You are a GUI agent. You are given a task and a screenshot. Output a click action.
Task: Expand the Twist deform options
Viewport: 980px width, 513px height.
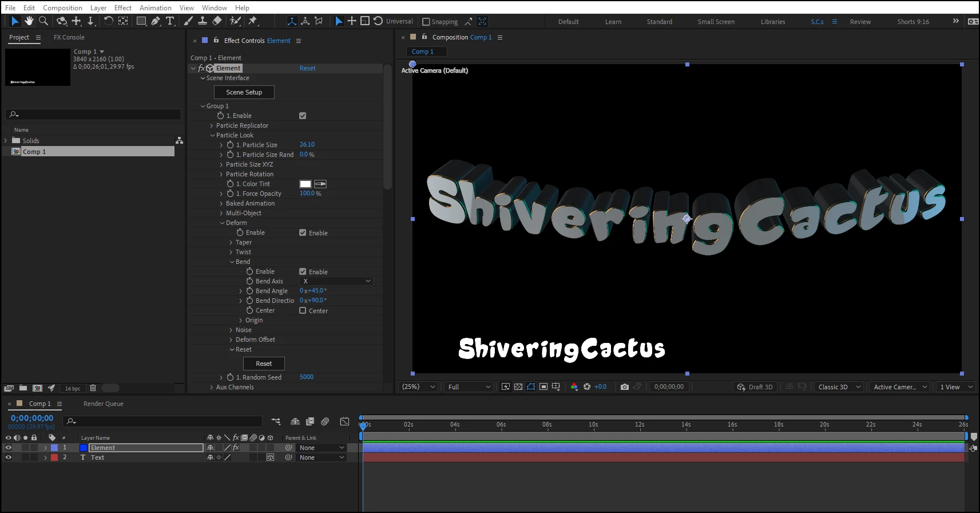(x=231, y=252)
